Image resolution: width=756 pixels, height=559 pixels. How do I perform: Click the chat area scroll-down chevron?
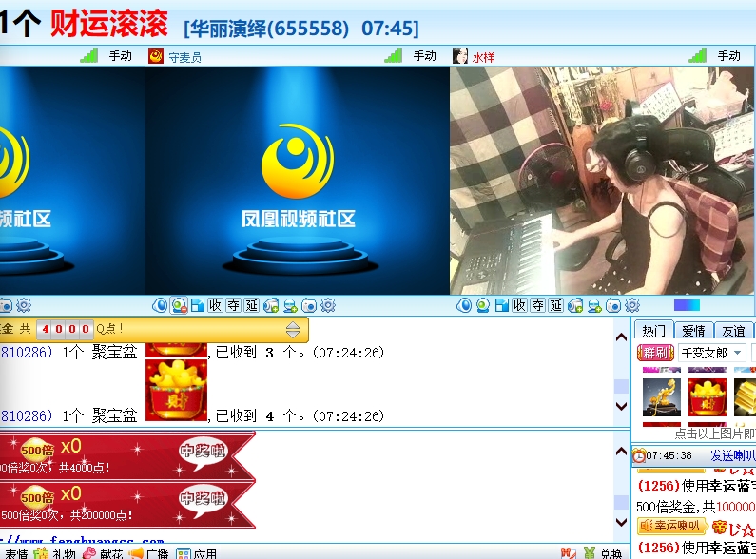[622, 406]
